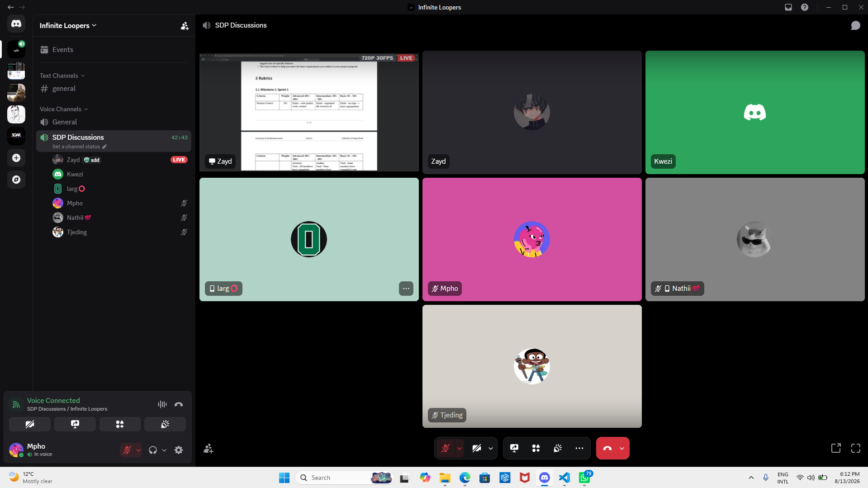Open the Events section
Image resolution: width=868 pixels, height=488 pixels.
pos(114,50)
